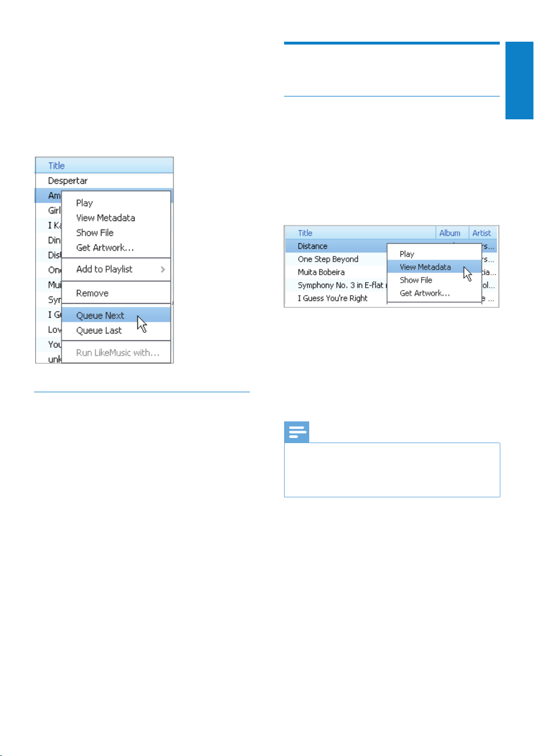
Task: Click Run LikeMusic with... entry
Action: pyautogui.click(x=116, y=352)
